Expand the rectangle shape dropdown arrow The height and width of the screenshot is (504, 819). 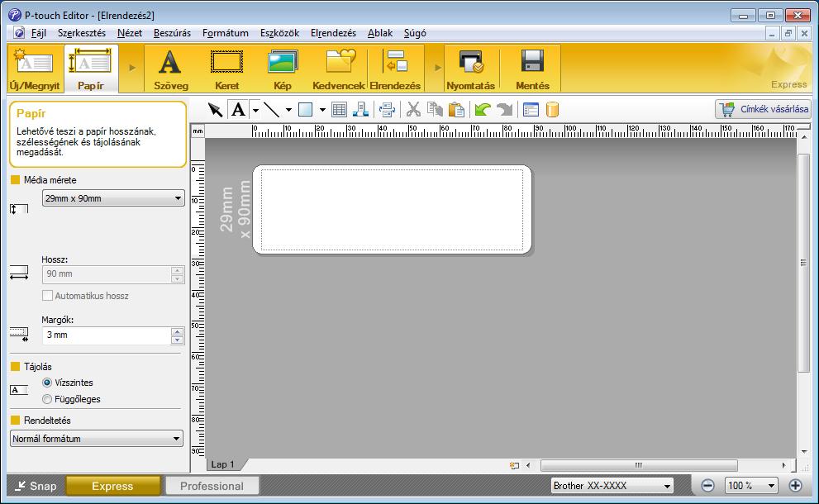(322, 110)
